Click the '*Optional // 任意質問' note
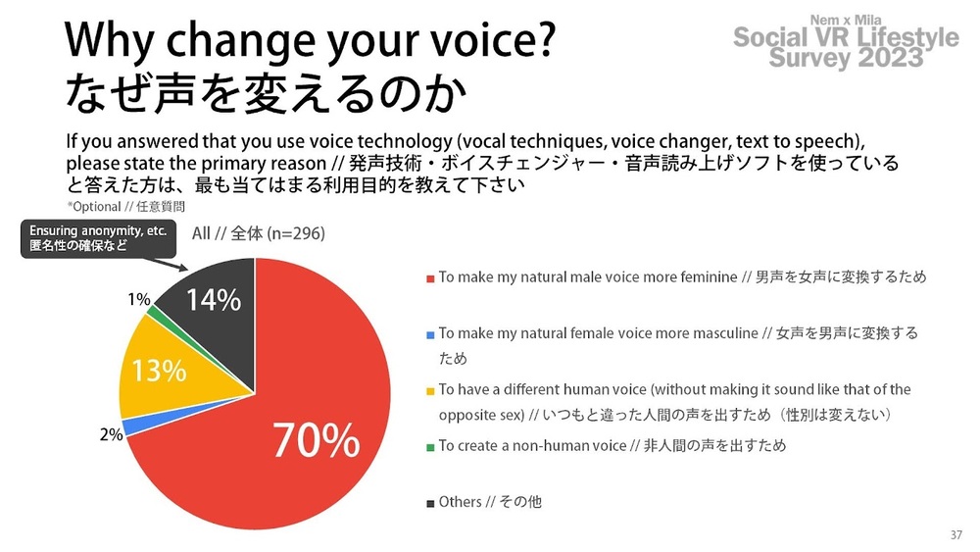Image resolution: width=980 pixels, height=552 pixels. pos(125,206)
